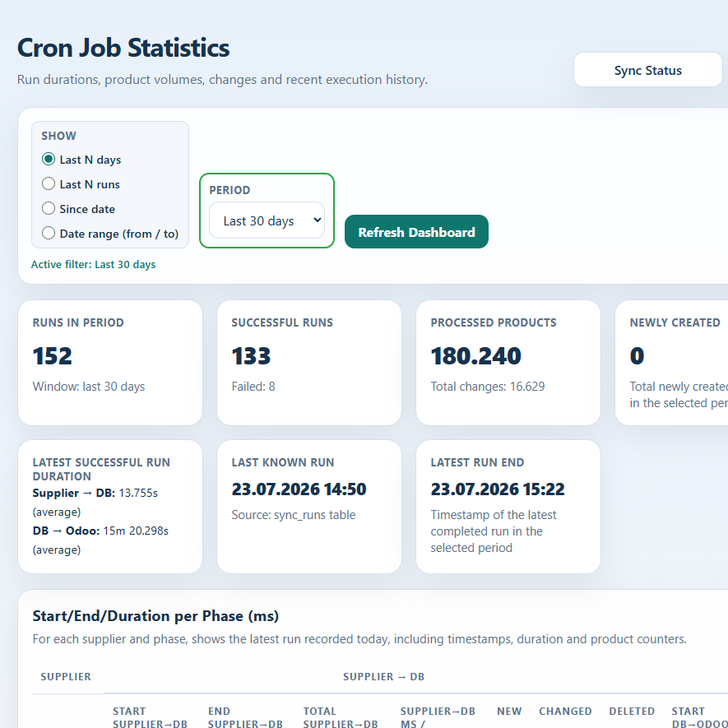This screenshot has width=728, height=728.
Task: Click the Changed column header
Action: pyautogui.click(x=565, y=712)
